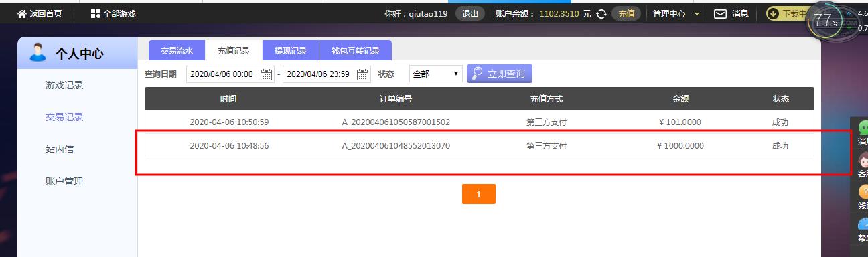The height and width of the screenshot is (257, 868).
Task: Click the orange question mark sidebar icon
Action: tap(863, 192)
